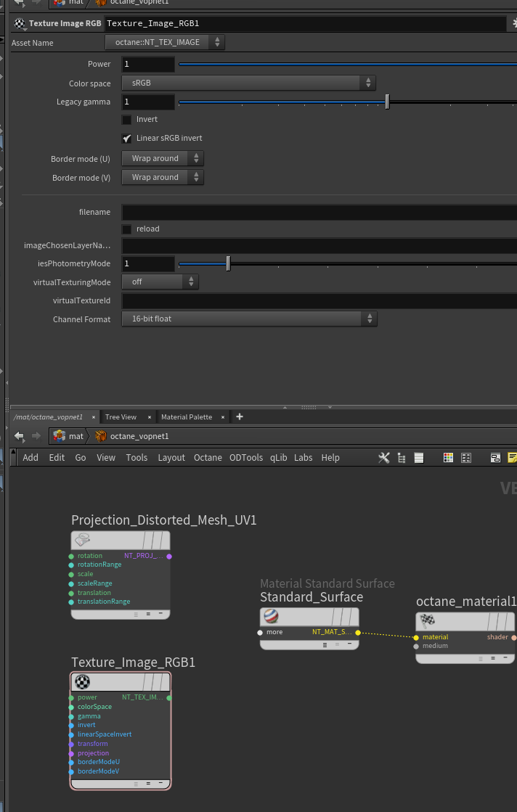
Task: Click the network box icon in toolbar
Action: (495, 458)
